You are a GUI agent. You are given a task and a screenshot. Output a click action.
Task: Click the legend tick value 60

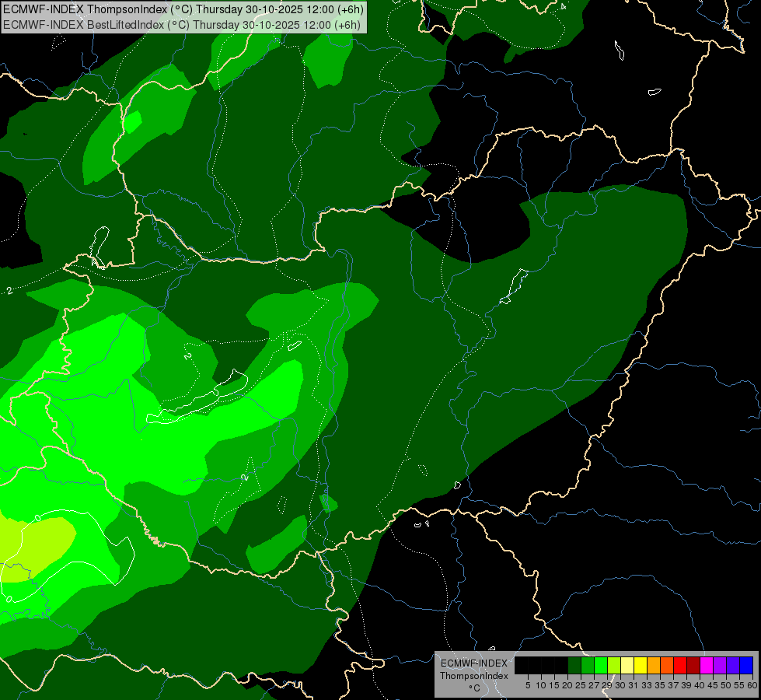[752, 685]
